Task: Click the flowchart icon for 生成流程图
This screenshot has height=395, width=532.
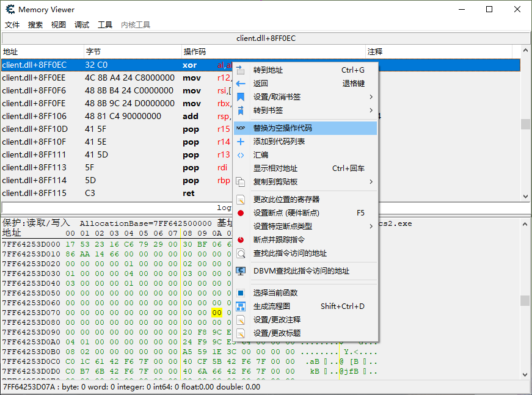Action: click(x=241, y=306)
